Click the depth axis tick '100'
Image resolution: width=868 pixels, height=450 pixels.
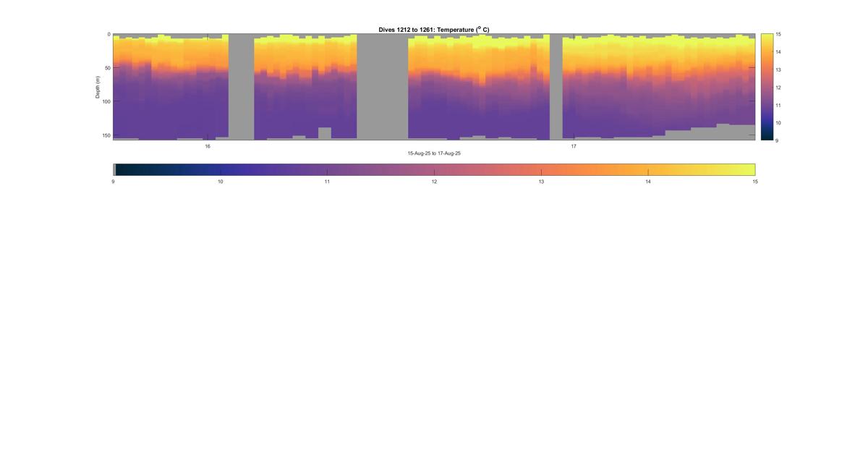click(106, 102)
